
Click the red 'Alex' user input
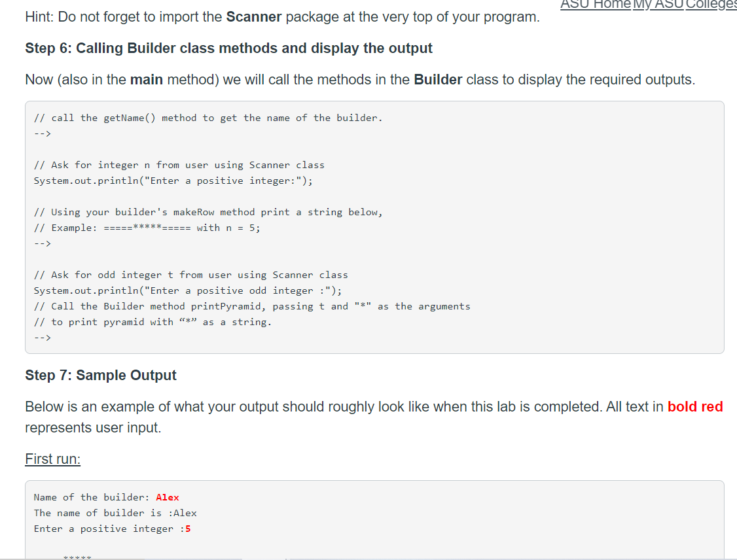[x=168, y=497]
